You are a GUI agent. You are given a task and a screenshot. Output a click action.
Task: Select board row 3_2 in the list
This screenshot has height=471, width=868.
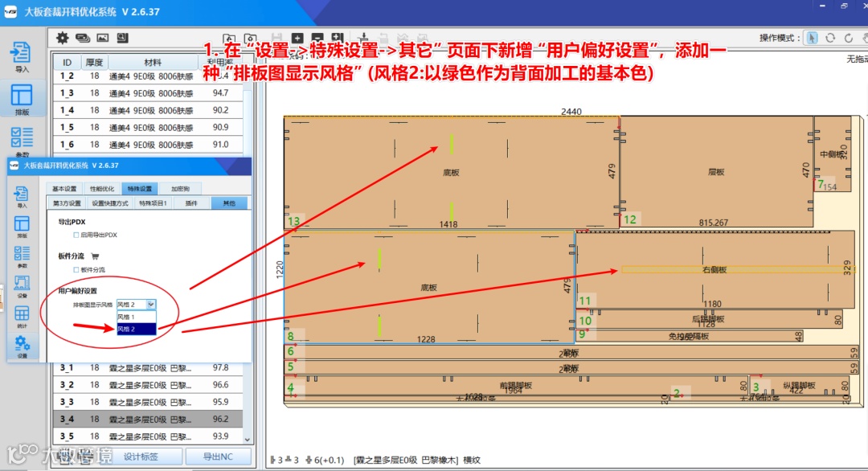(x=149, y=385)
